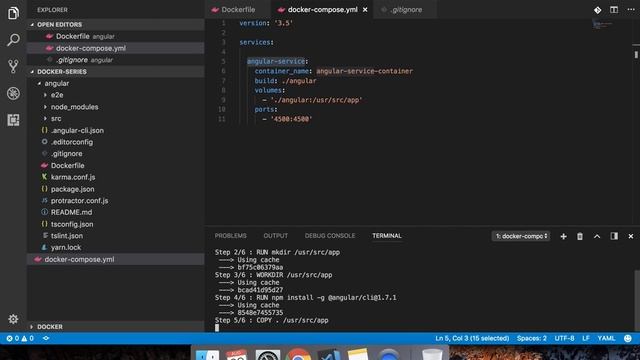Open the Debug view in activity bar
Screen dimensions: 640x360
13,93
